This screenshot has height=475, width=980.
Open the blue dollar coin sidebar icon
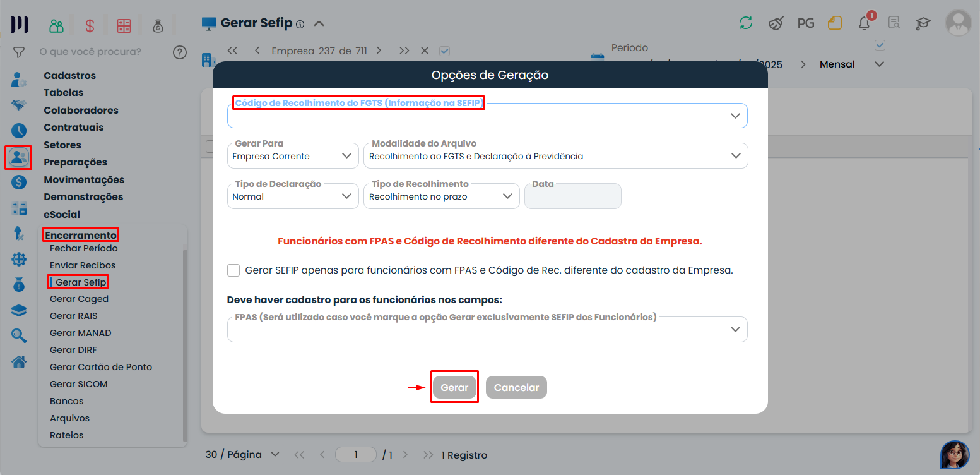[19, 183]
